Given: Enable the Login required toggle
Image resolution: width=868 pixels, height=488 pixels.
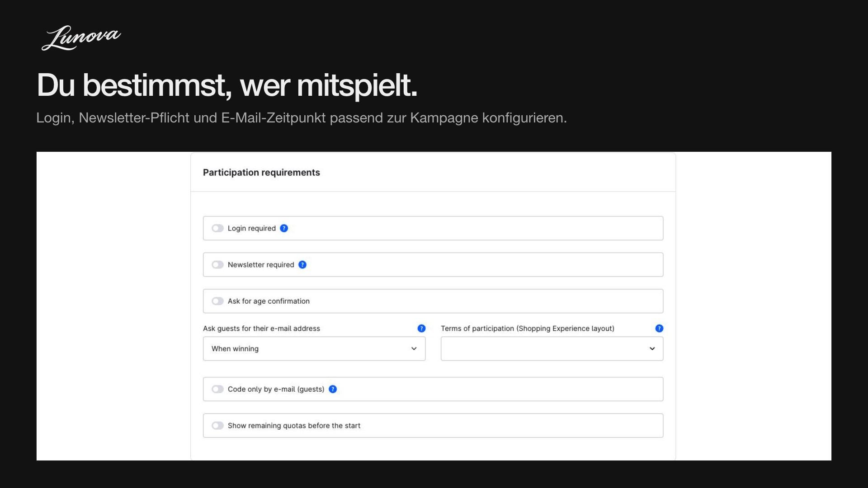Looking at the screenshot, I should click(217, 228).
